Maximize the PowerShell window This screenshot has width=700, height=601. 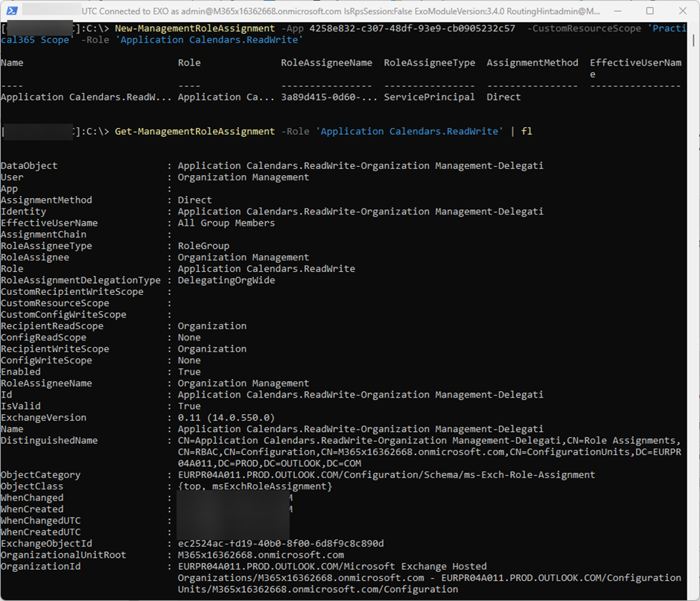point(650,10)
